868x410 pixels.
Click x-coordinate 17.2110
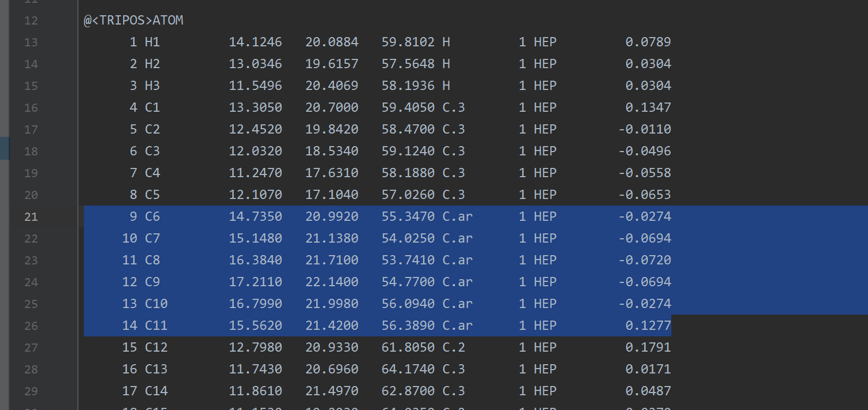click(256, 282)
